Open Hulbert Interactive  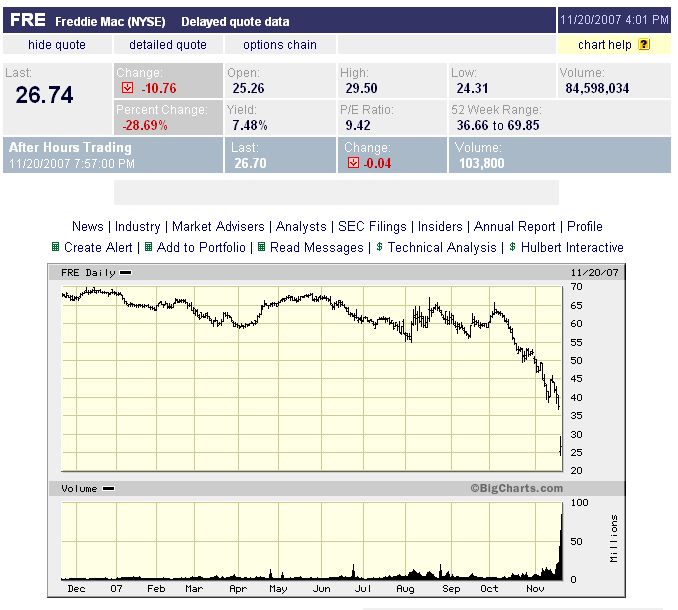pyautogui.click(x=572, y=247)
